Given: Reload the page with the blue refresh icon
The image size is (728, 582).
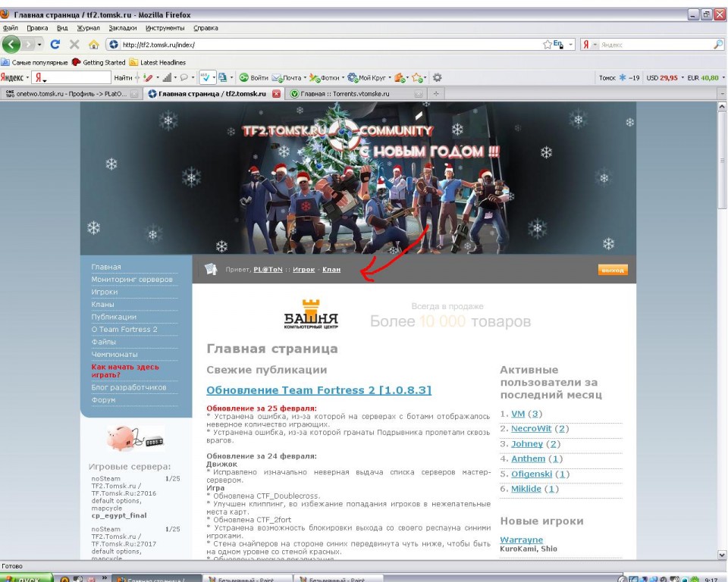Looking at the screenshot, I should coord(55,45).
